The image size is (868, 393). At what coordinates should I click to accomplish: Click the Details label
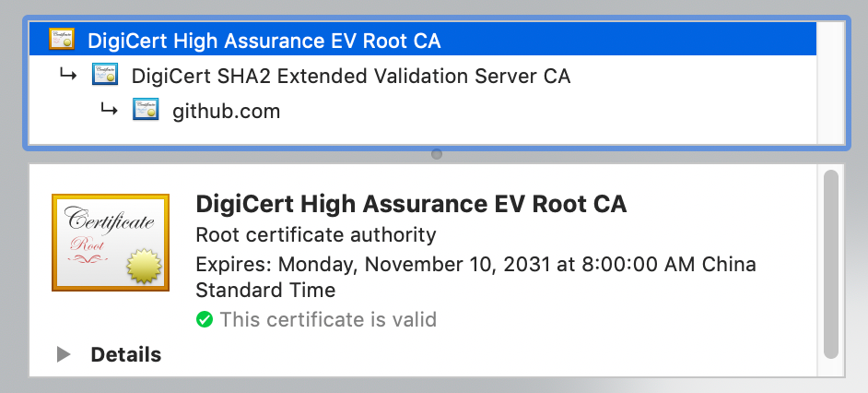[x=125, y=355]
